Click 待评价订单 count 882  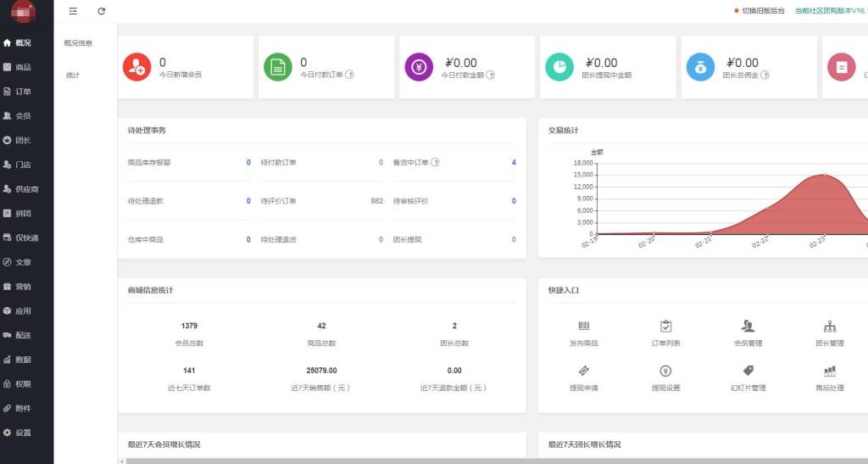pos(377,201)
